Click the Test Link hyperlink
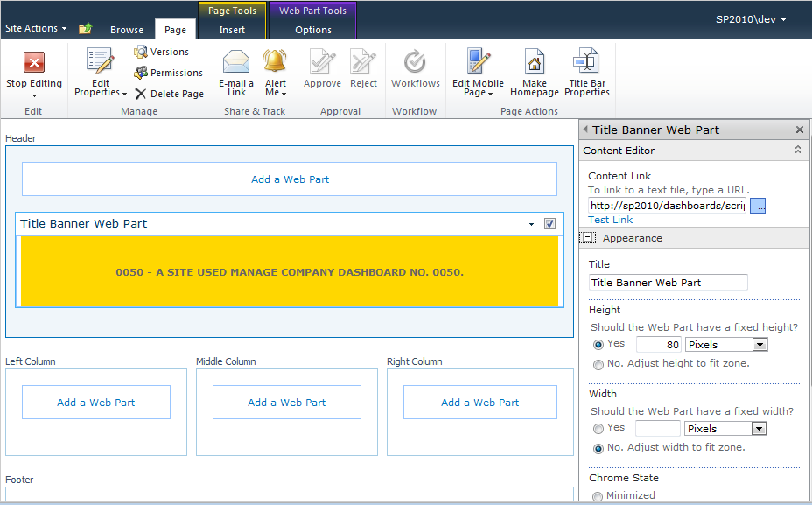Image resolution: width=812 pixels, height=505 pixels. tap(609, 219)
